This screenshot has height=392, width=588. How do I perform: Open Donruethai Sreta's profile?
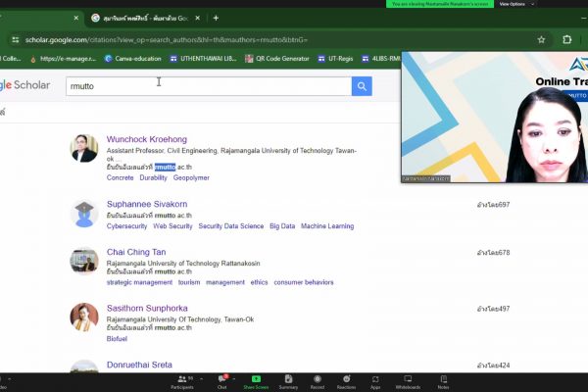tap(139, 365)
